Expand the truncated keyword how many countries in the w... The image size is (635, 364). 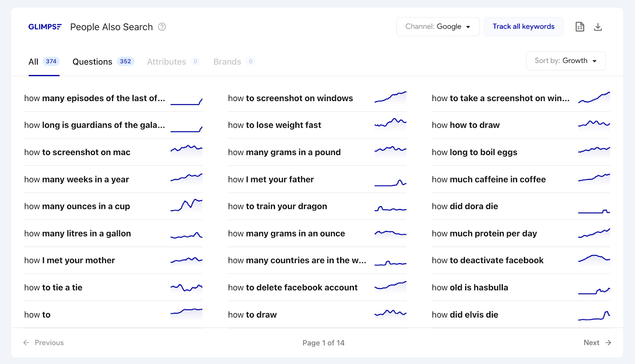[x=298, y=260]
